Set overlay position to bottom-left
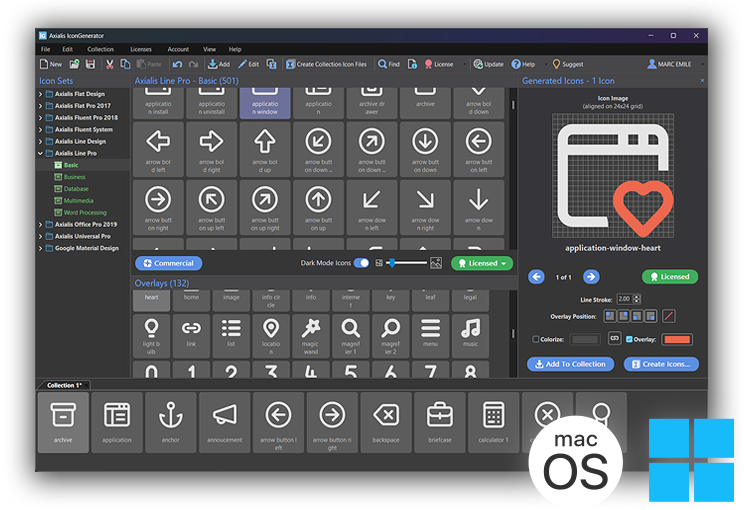The image size is (746, 510). click(x=637, y=316)
